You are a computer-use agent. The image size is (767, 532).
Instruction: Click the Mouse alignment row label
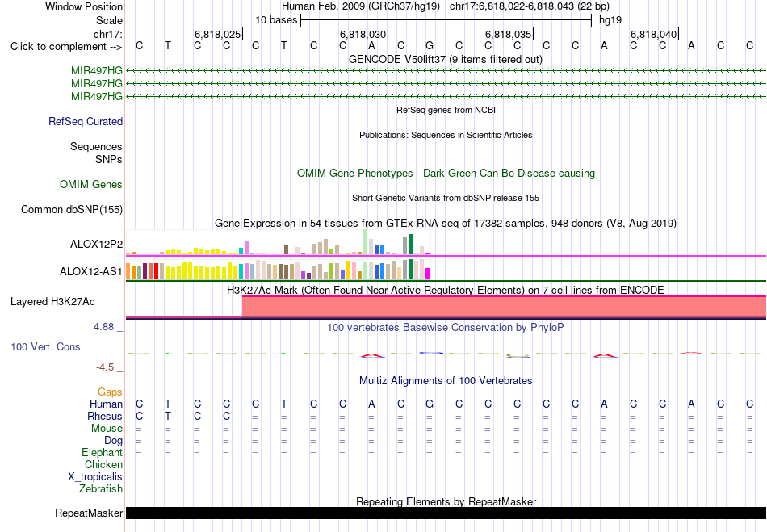point(107,429)
